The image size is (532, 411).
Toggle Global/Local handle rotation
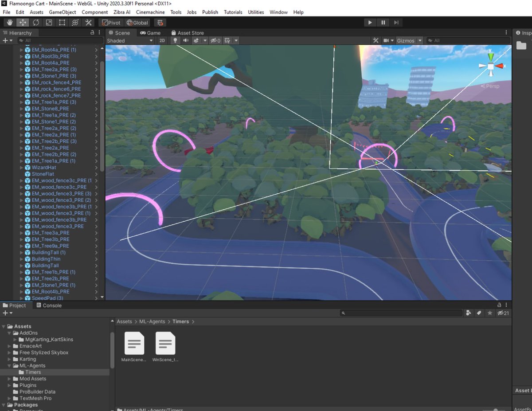[137, 23]
